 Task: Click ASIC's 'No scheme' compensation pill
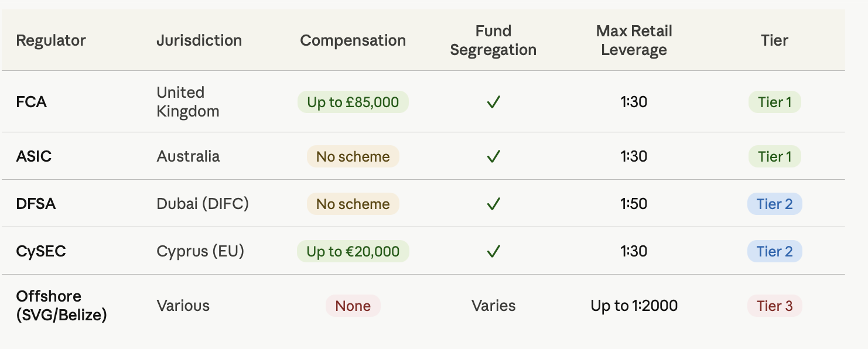[x=353, y=156]
